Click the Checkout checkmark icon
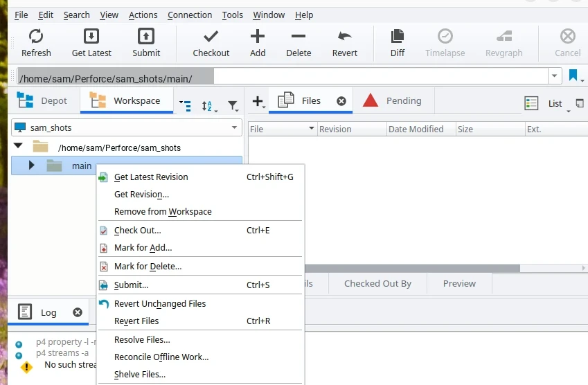The image size is (588, 385). [211, 37]
